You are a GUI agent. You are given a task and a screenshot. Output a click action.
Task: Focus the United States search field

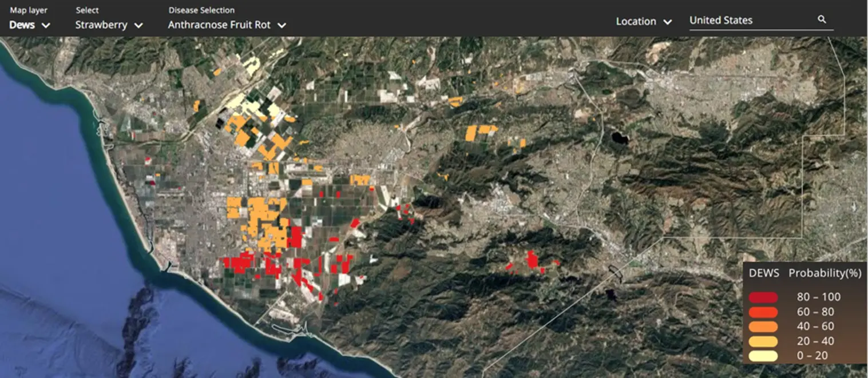[x=750, y=21]
